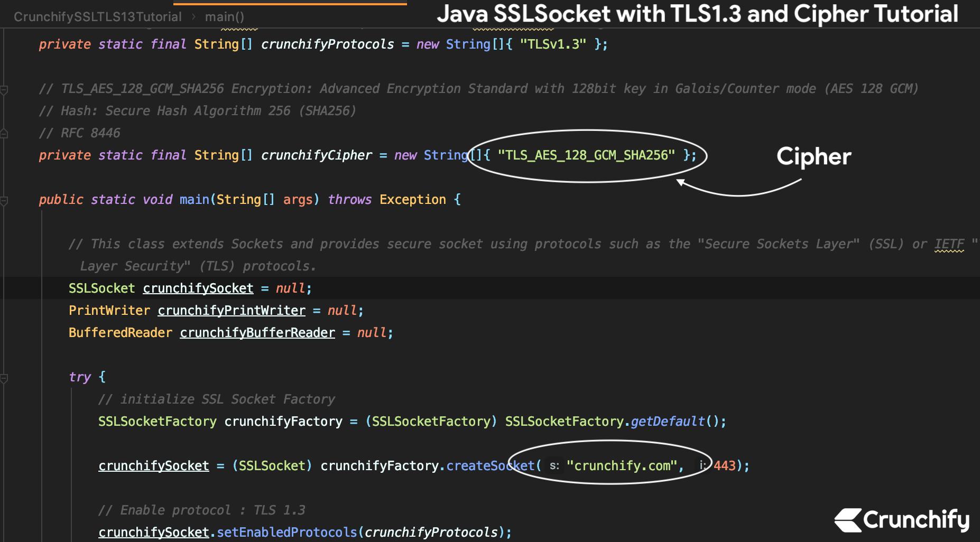Click the getDefault method call
This screenshot has height=542, width=980.
(668, 422)
